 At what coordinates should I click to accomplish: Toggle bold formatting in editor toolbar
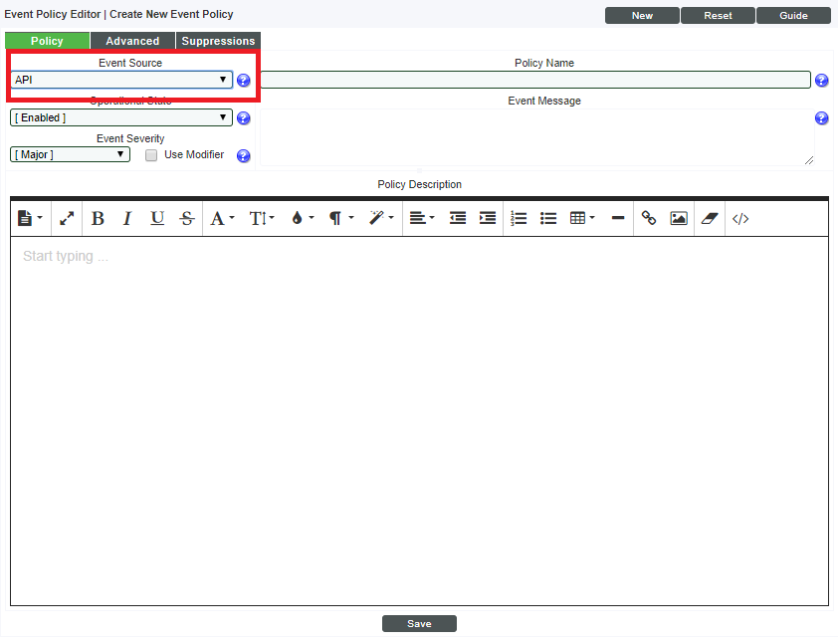[x=98, y=218]
